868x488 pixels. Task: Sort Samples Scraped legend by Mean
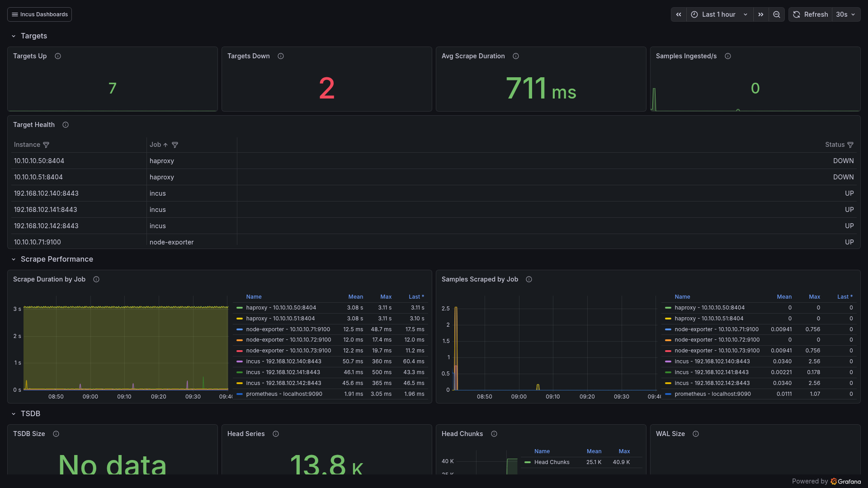pyautogui.click(x=784, y=297)
